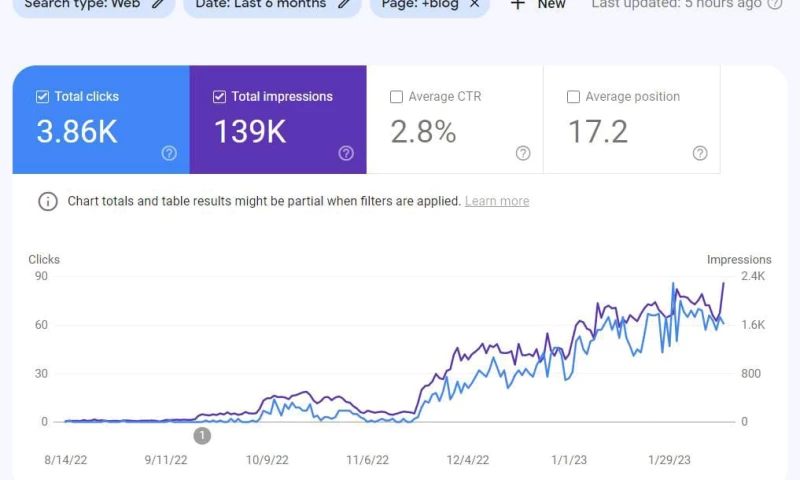
Task: Click the 2.4K impressions axis label
Action: [x=753, y=276]
